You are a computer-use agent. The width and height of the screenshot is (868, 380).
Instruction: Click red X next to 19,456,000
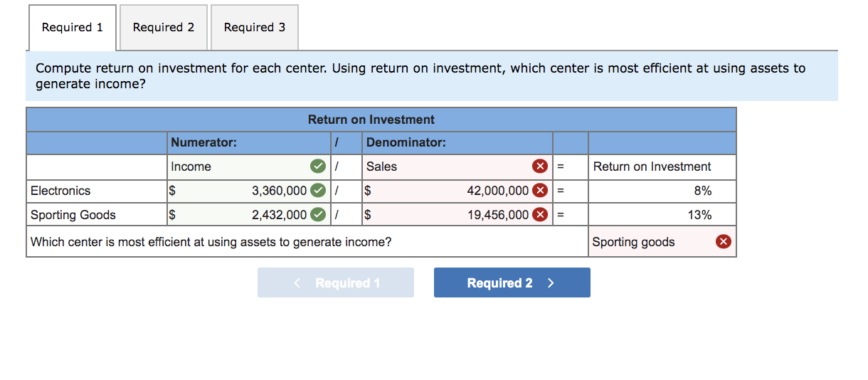click(540, 215)
